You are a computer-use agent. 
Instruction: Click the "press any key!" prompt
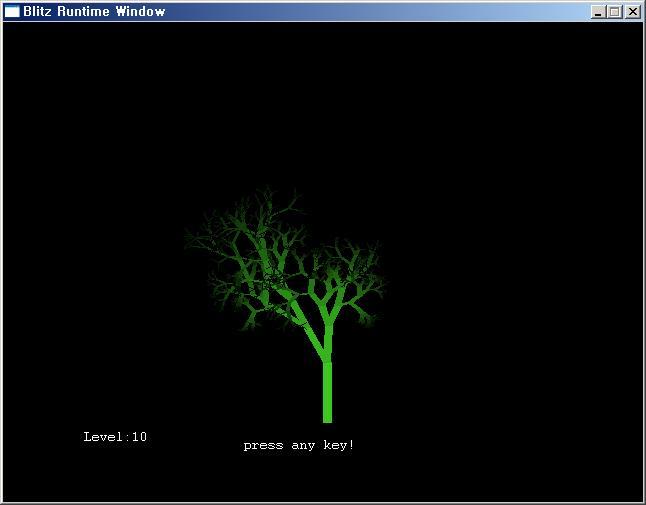pos(299,445)
